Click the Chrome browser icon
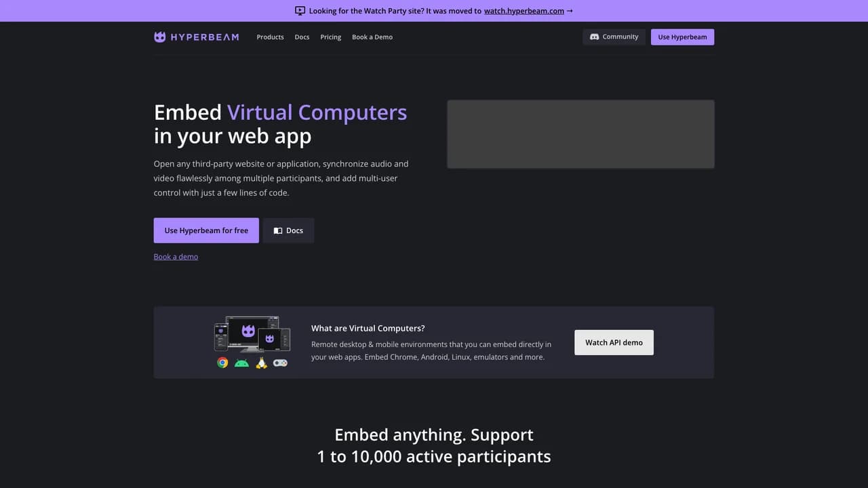868x488 pixels. point(222,363)
